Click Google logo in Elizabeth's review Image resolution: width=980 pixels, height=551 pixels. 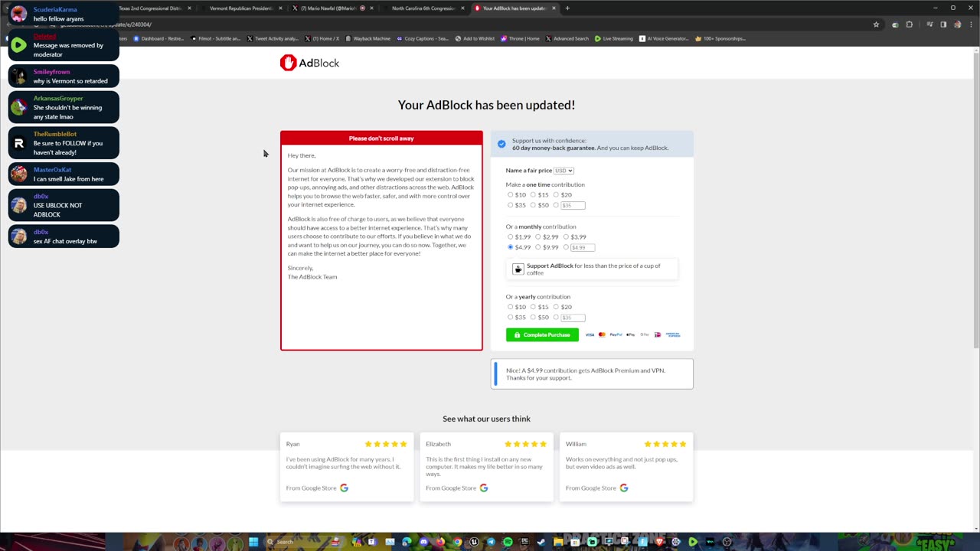pyautogui.click(x=484, y=487)
